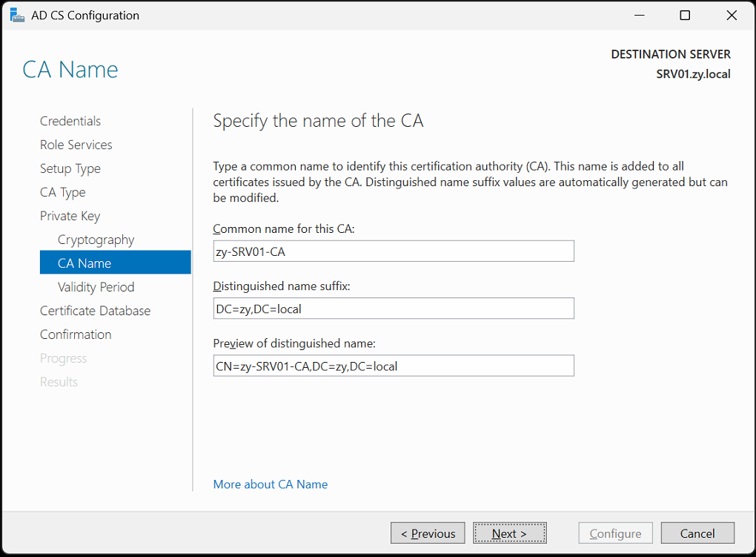The image size is (756, 557).
Task: Click the SRV01.zy.local destination server text
Action: click(x=693, y=74)
